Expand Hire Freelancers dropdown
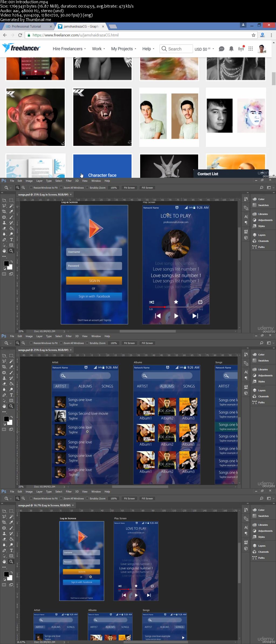 click(x=69, y=49)
